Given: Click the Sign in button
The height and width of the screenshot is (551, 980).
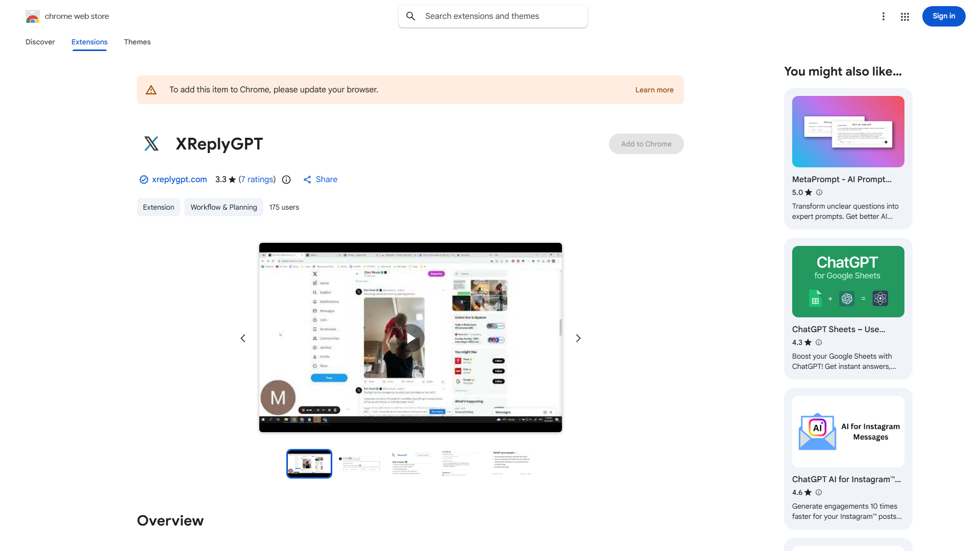Looking at the screenshot, I should tap(943, 16).
